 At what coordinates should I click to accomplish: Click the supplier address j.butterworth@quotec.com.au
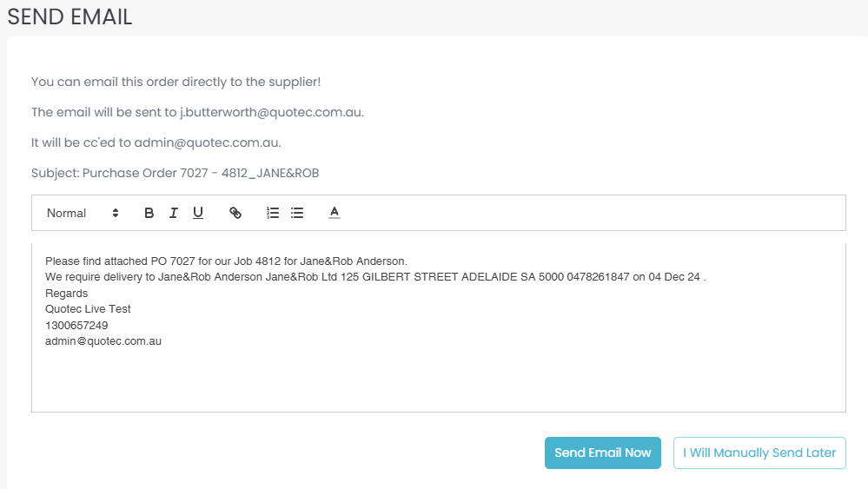pos(271,112)
